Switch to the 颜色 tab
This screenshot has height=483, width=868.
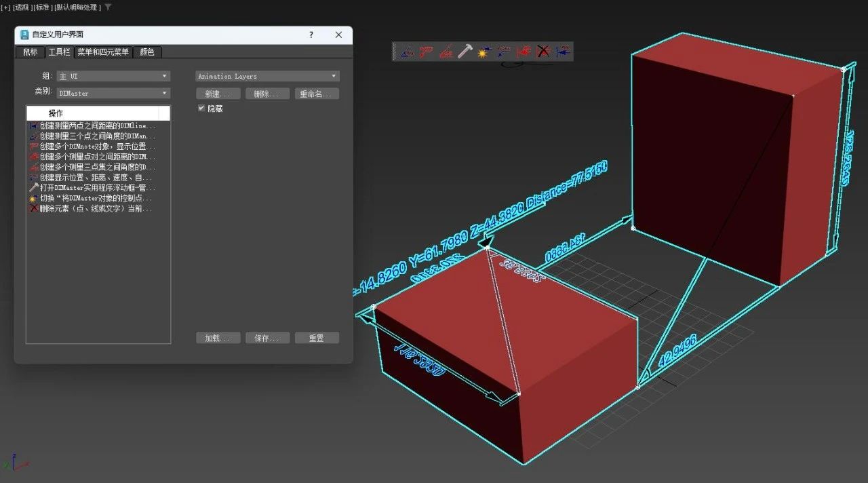(146, 52)
